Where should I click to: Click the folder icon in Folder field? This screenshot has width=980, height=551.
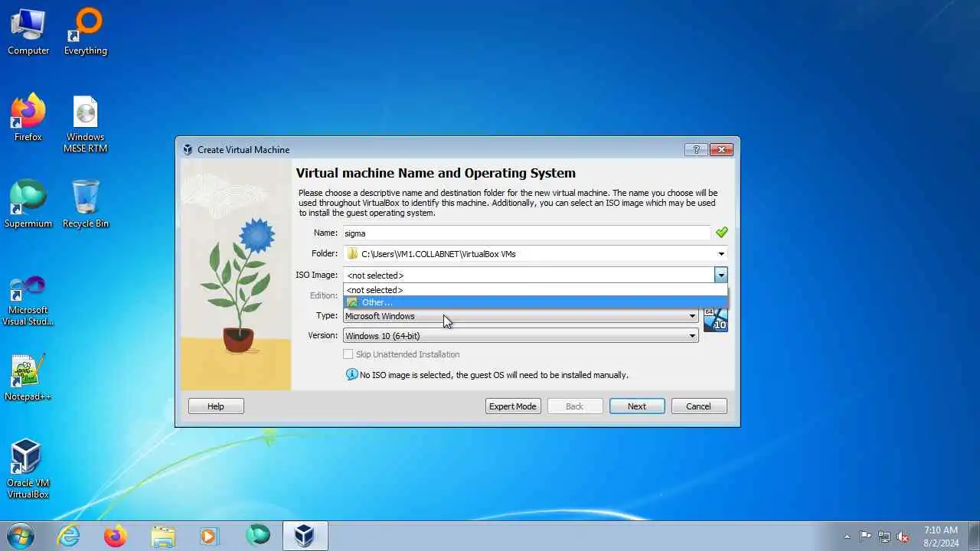(x=352, y=253)
